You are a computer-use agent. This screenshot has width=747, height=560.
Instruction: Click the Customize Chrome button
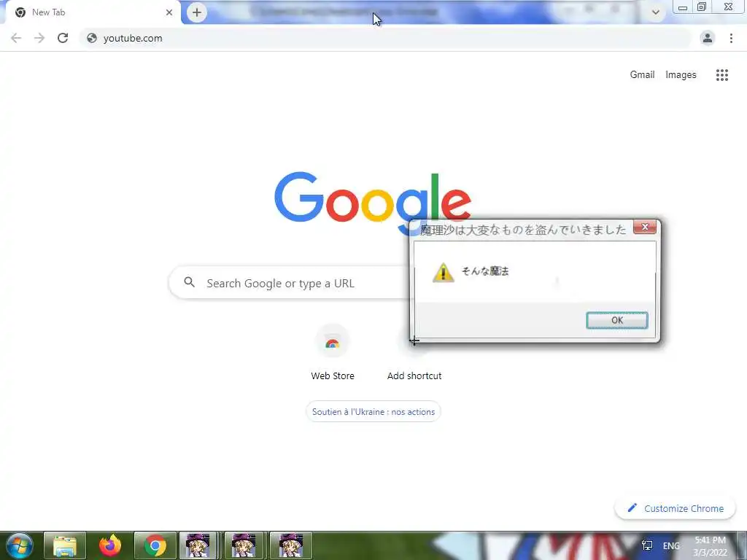click(x=675, y=508)
